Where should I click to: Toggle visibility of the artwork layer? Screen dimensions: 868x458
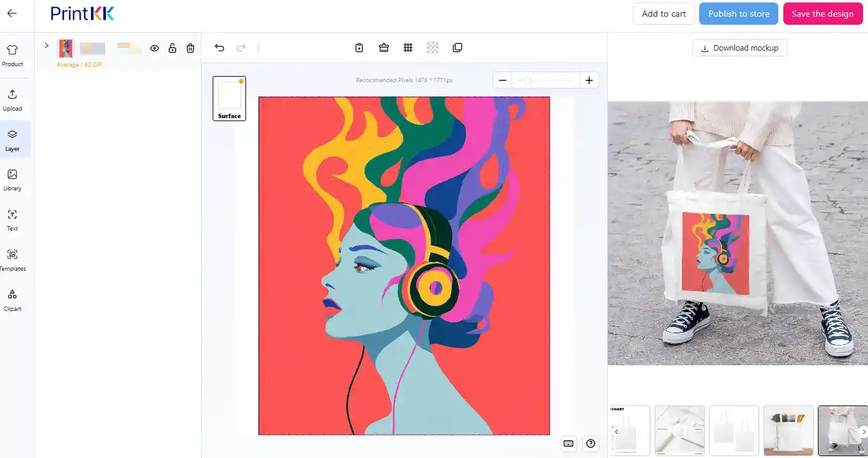pyautogui.click(x=155, y=48)
